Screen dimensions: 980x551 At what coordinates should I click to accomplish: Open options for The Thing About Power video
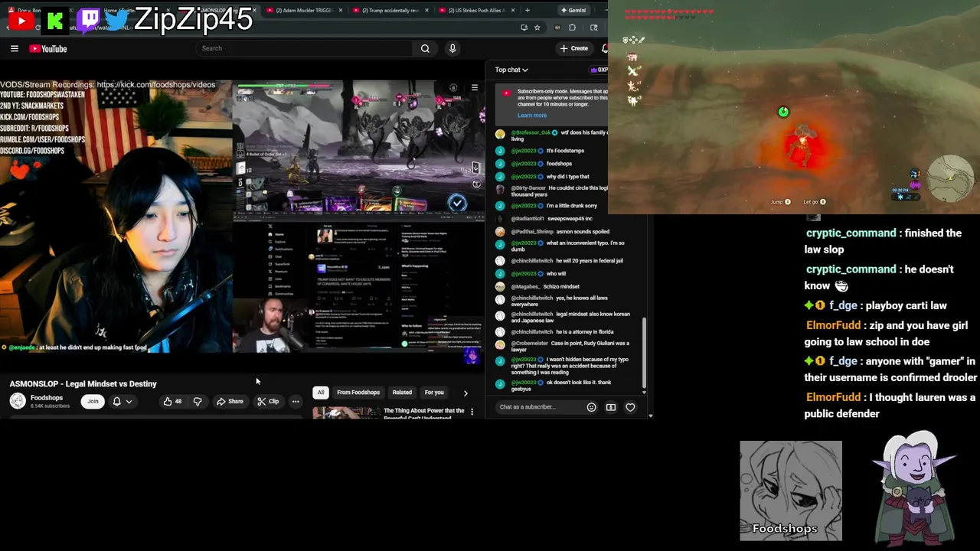coord(472,412)
